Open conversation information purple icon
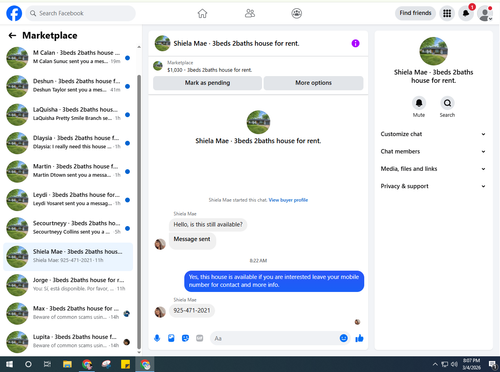500x372 pixels. (355, 43)
